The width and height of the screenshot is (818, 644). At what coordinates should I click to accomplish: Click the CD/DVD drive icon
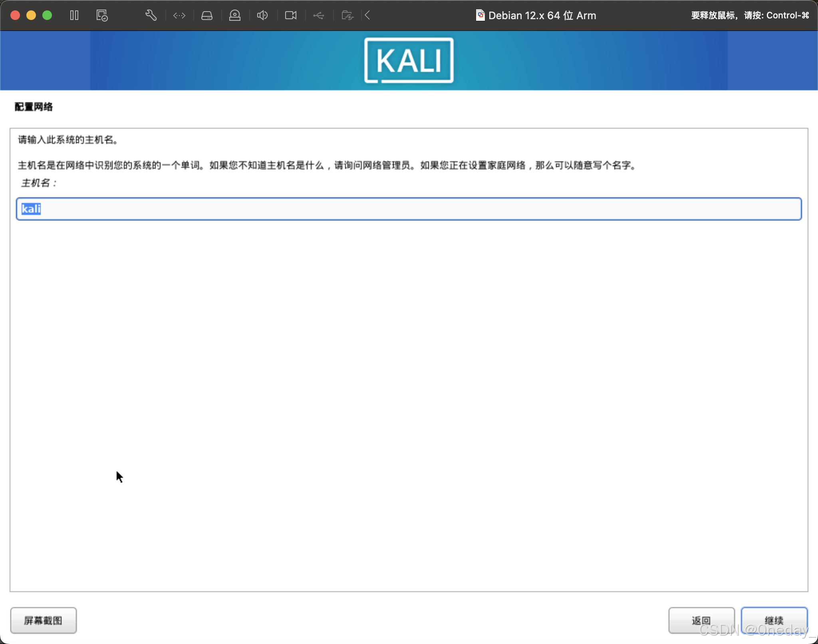coord(235,16)
